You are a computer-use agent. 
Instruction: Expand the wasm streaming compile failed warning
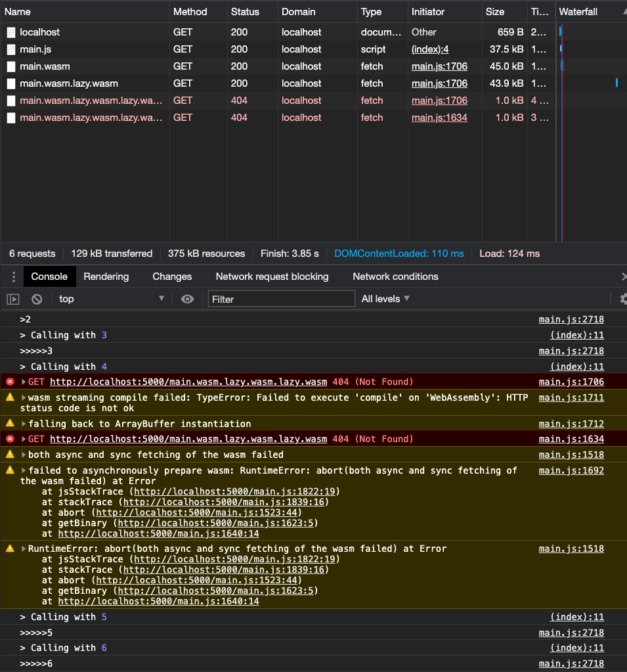(x=24, y=397)
